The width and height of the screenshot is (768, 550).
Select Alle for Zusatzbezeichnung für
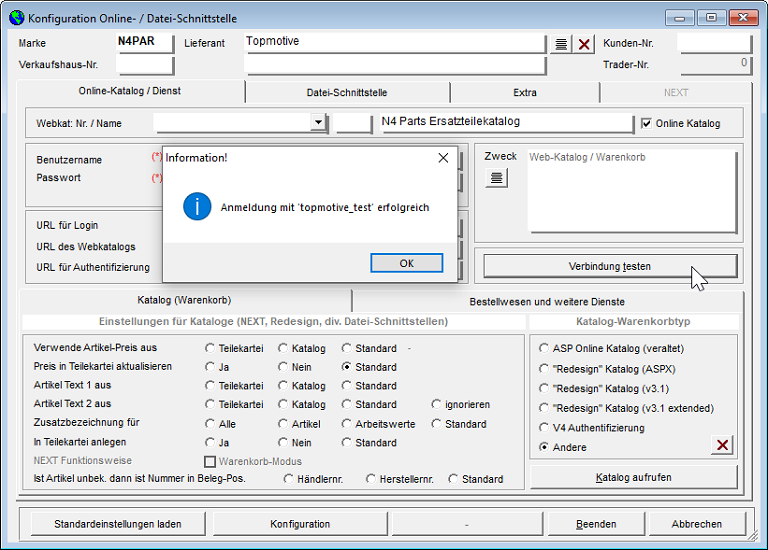click(x=210, y=424)
